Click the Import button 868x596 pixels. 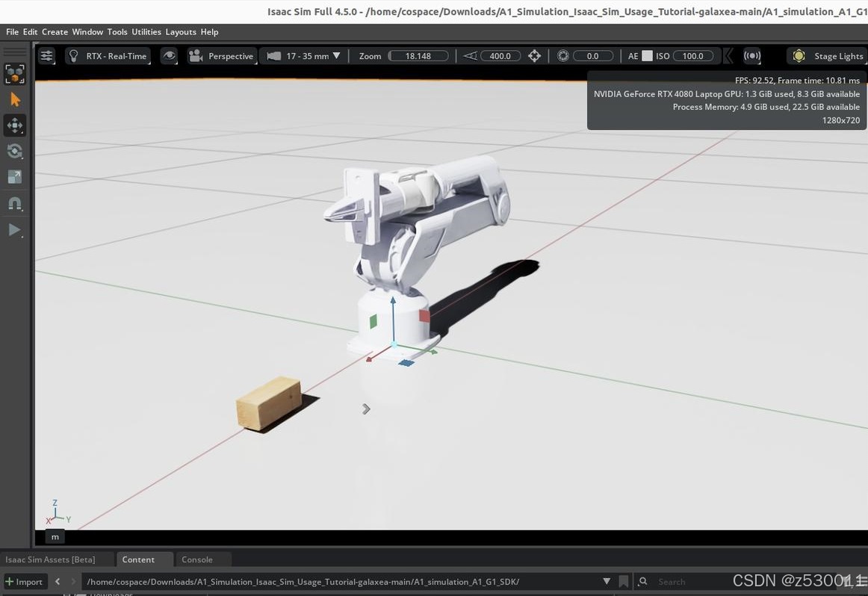tap(24, 582)
